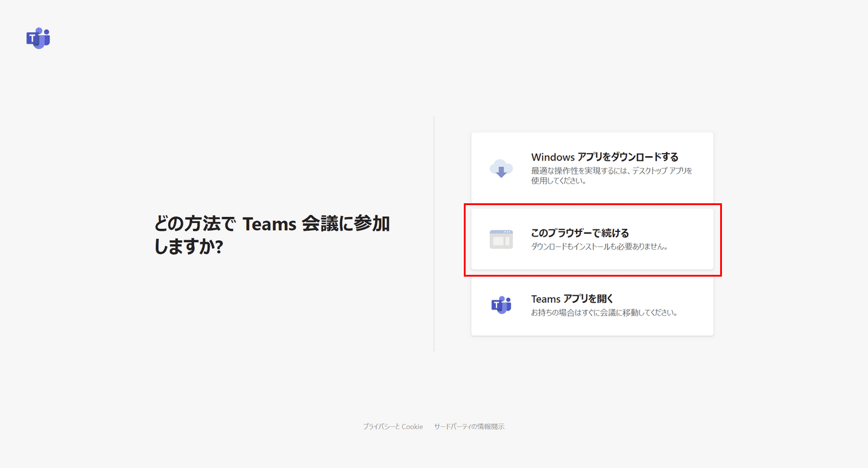Open the 'サードパーティの情報開示' link
The width and height of the screenshot is (868, 468).
[x=469, y=427]
